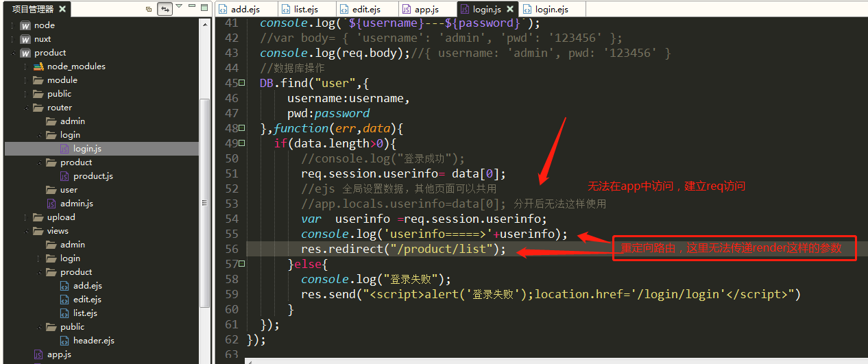Click the file icon of header.ejs
Screen dimensions: 868x364
pyautogui.click(x=64, y=341)
